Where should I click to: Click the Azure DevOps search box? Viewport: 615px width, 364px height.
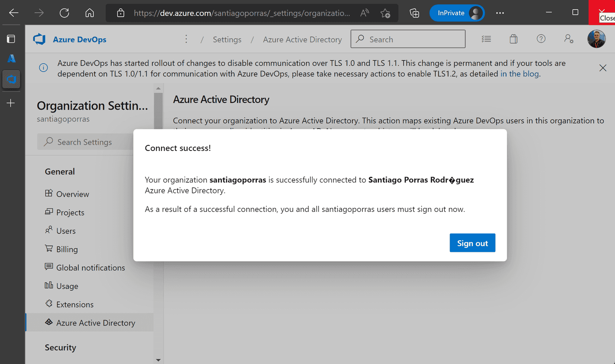click(408, 39)
